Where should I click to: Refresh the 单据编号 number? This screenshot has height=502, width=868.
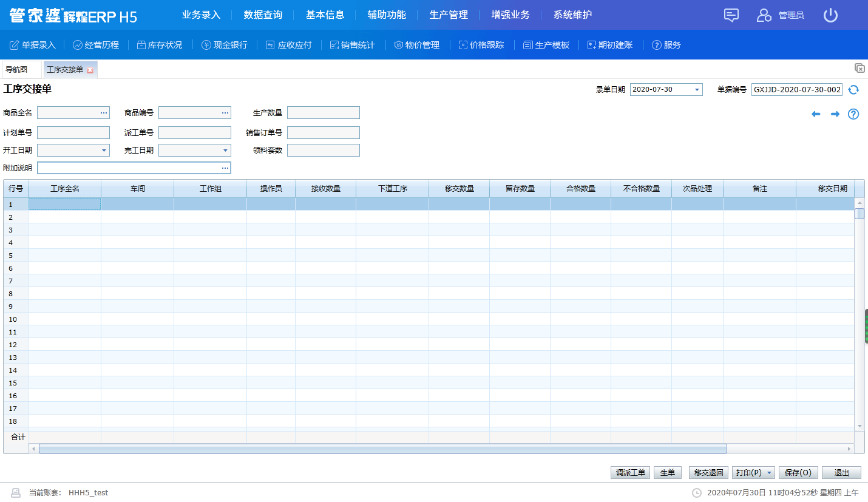pos(853,90)
